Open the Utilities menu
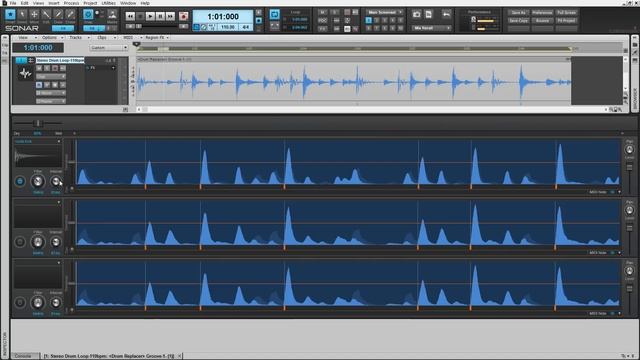640x360 pixels. tap(109, 3)
